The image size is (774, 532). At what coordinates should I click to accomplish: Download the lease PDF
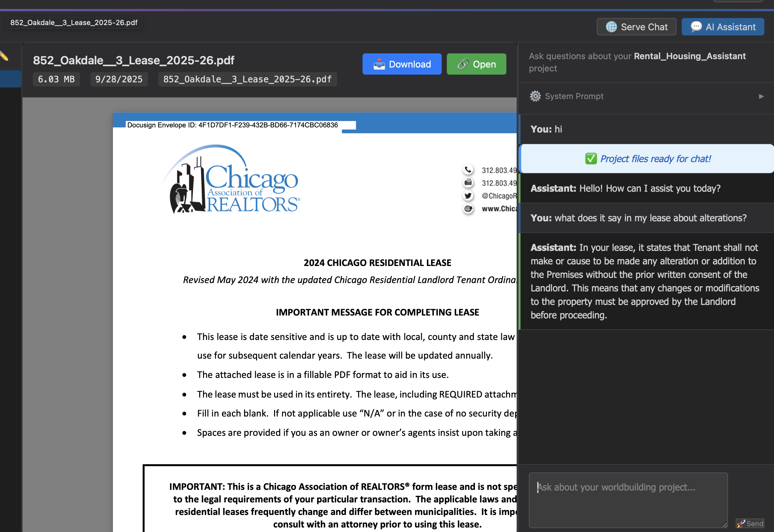402,64
